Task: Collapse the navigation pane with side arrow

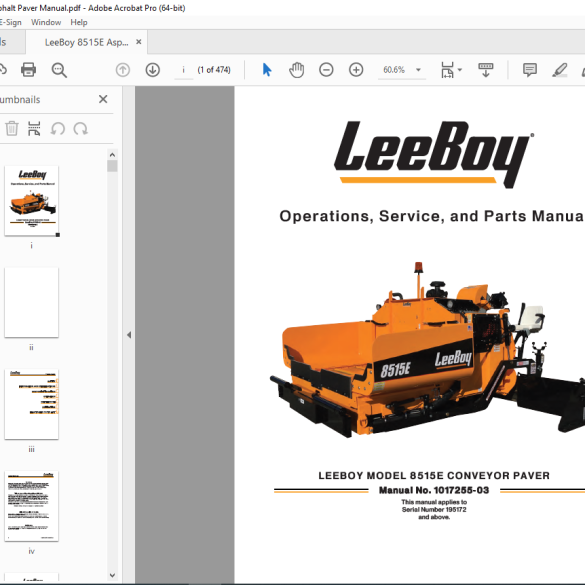Action: coord(129,335)
